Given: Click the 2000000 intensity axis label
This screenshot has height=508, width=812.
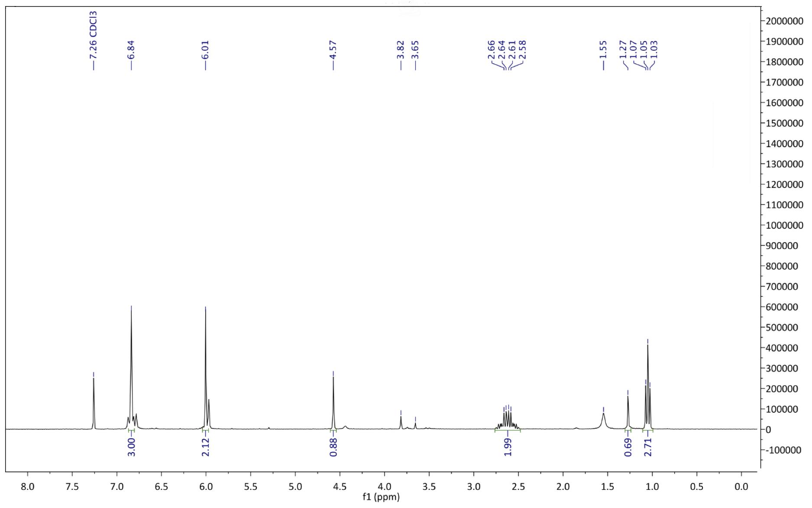Looking at the screenshot, I should [x=784, y=21].
